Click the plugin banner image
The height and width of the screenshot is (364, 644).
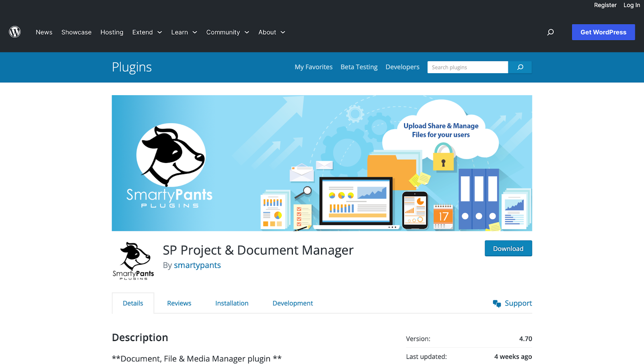point(322,163)
